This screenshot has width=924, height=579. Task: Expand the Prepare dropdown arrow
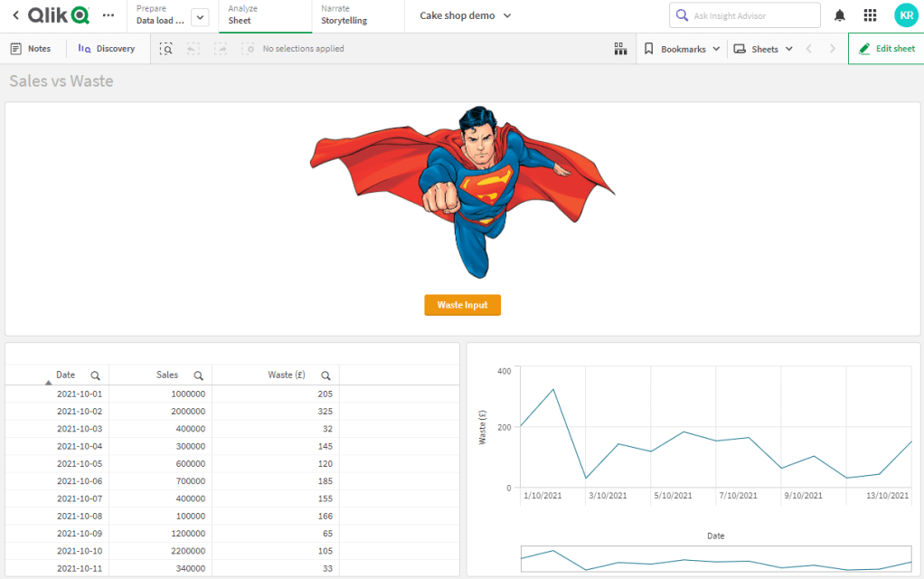coord(200,17)
